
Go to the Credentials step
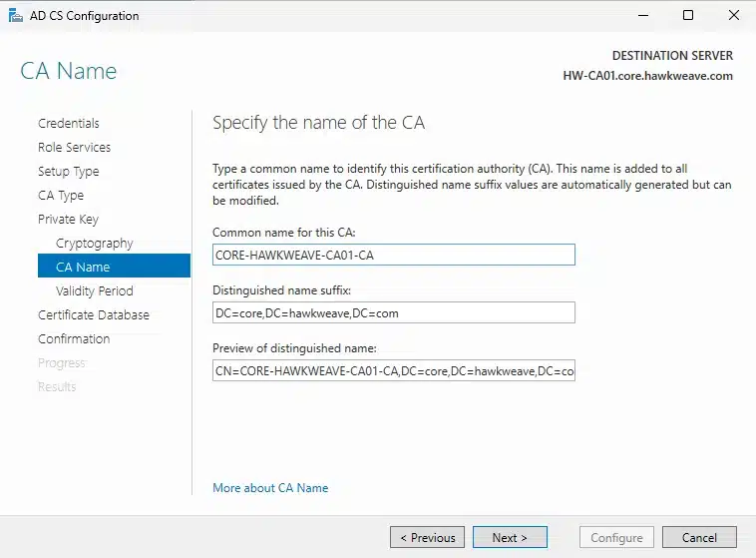point(69,124)
